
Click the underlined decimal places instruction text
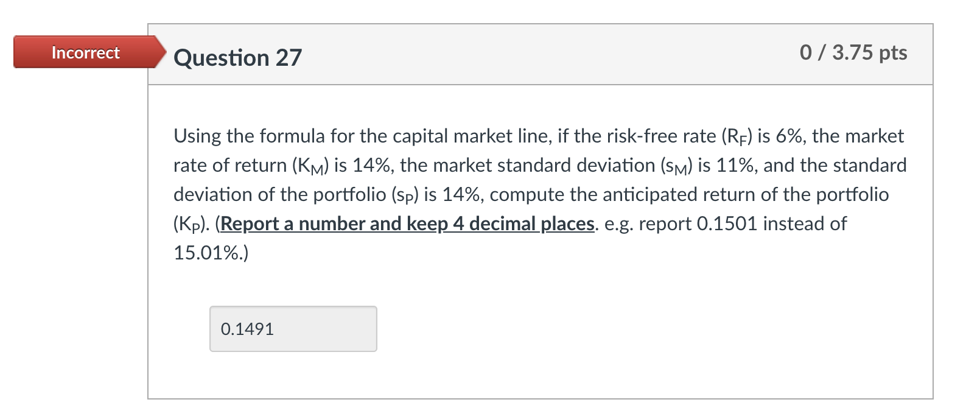(x=406, y=224)
